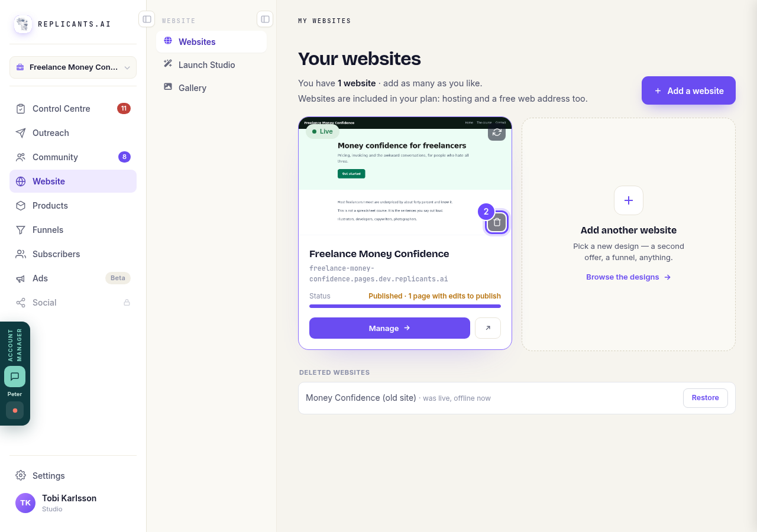Screen dimensions: 757x532
Task: Click the refresh preview icon on the card
Action: tap(497, 132)
